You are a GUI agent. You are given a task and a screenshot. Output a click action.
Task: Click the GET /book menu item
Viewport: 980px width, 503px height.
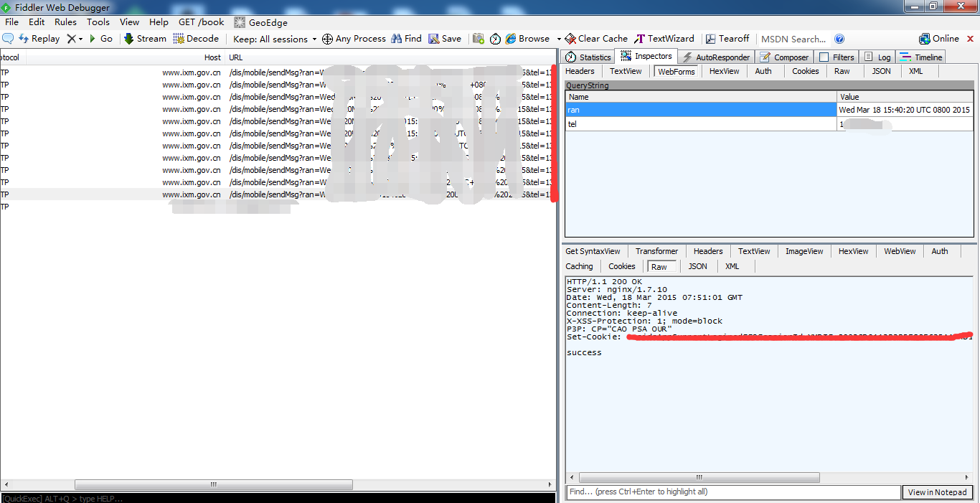click(202, 22)
